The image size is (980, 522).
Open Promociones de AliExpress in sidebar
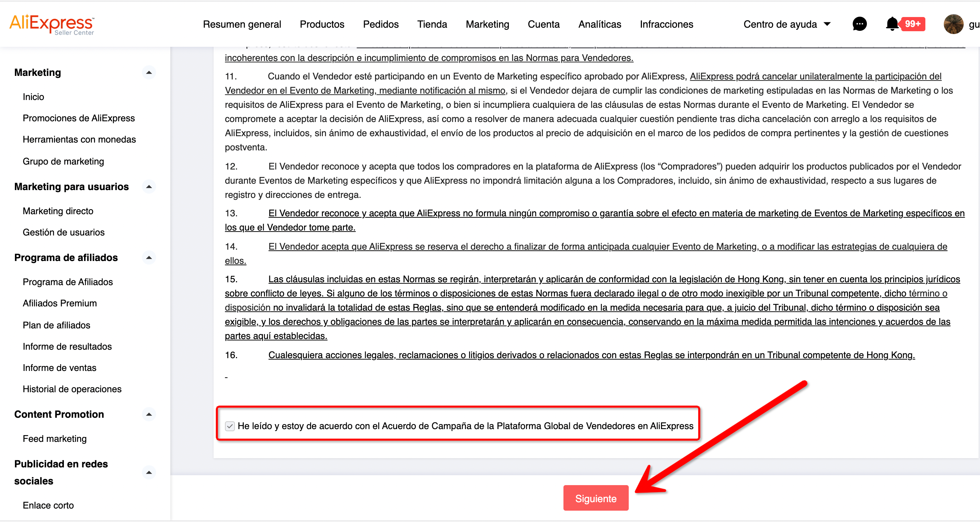79,118
